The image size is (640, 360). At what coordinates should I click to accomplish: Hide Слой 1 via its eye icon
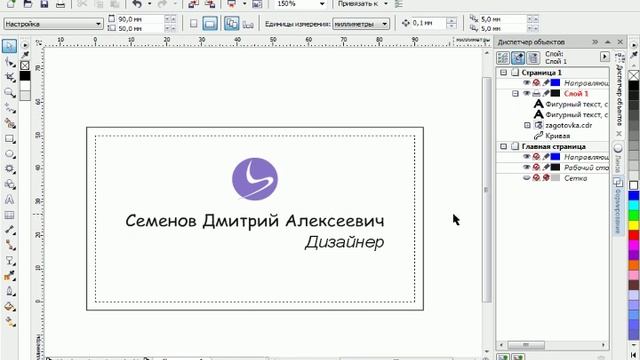point(527,93)
